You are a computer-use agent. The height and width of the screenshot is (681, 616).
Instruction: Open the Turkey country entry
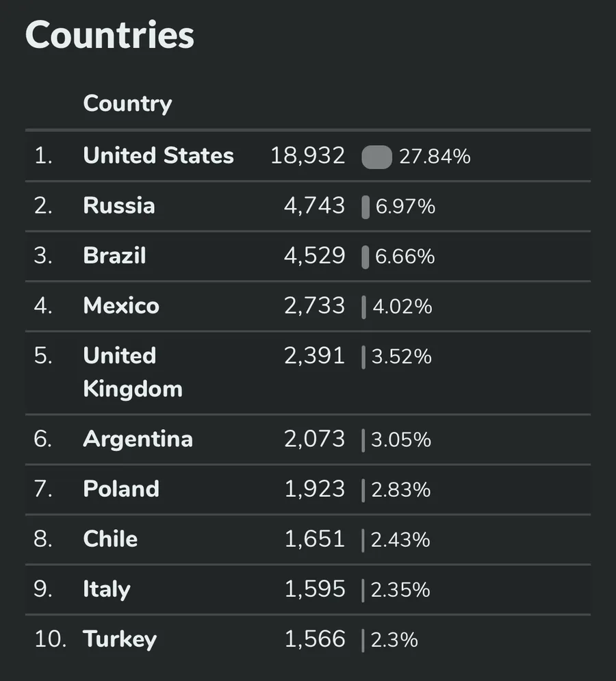120,639
